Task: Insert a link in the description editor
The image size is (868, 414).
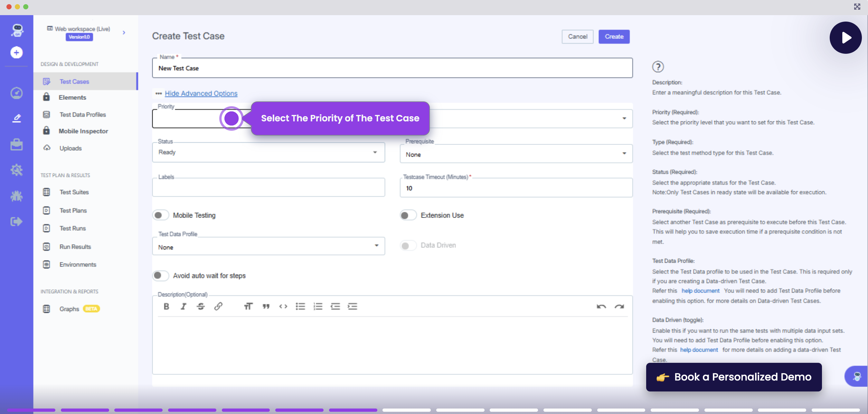Action: tap(218, 306)
